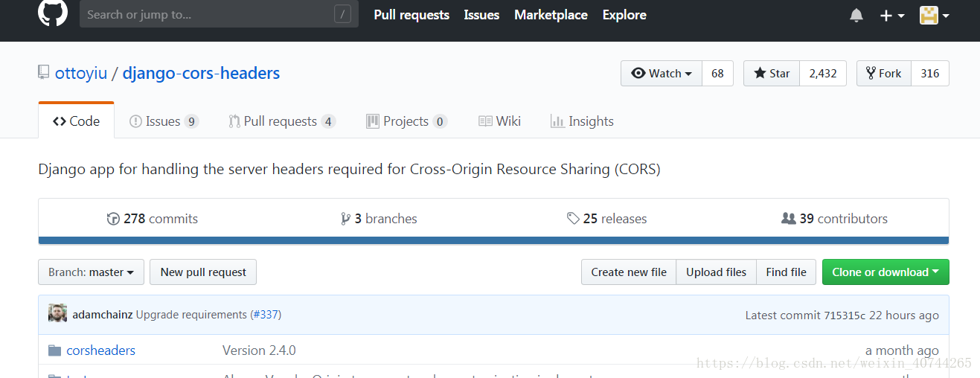The height and width of the screenshot is (378, 980).
Task: Switch to the Pull requests tab with 4
Action: click(x=282, y=121)
